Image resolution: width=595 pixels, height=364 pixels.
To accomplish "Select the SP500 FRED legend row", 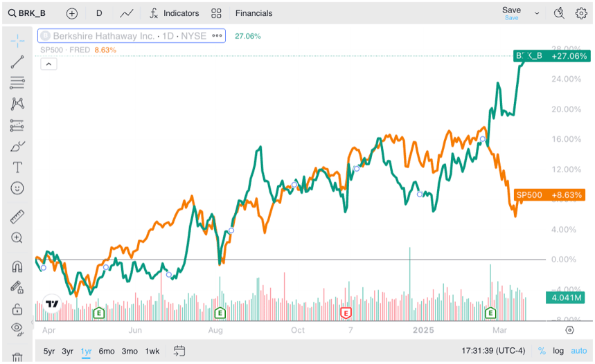I will (78, 50).
